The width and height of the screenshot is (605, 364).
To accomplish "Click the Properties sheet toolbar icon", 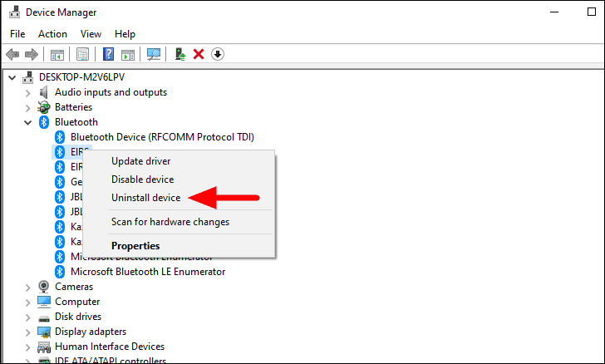I will (82, 54).
